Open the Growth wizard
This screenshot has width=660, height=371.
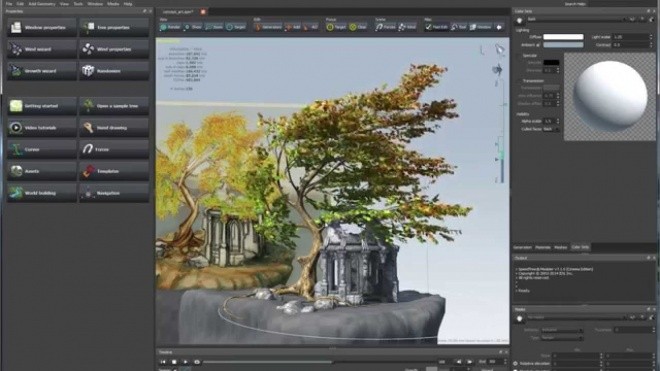[x=41, y=71]
